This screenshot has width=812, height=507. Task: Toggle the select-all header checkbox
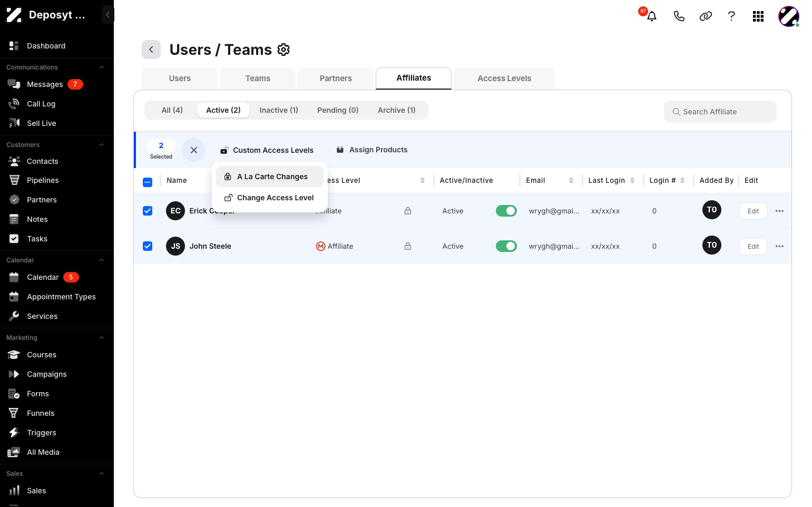click(148, 182)
